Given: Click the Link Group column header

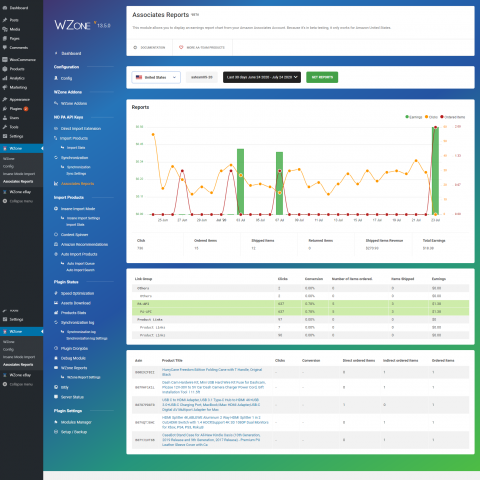Looking at the screenshot, I should (x=143, y=279).
